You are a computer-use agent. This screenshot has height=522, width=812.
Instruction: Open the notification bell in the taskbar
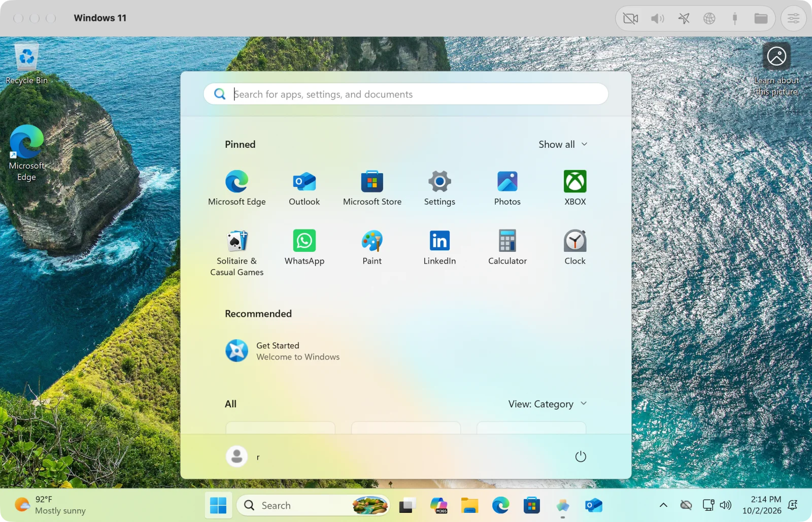pos(793,505)
